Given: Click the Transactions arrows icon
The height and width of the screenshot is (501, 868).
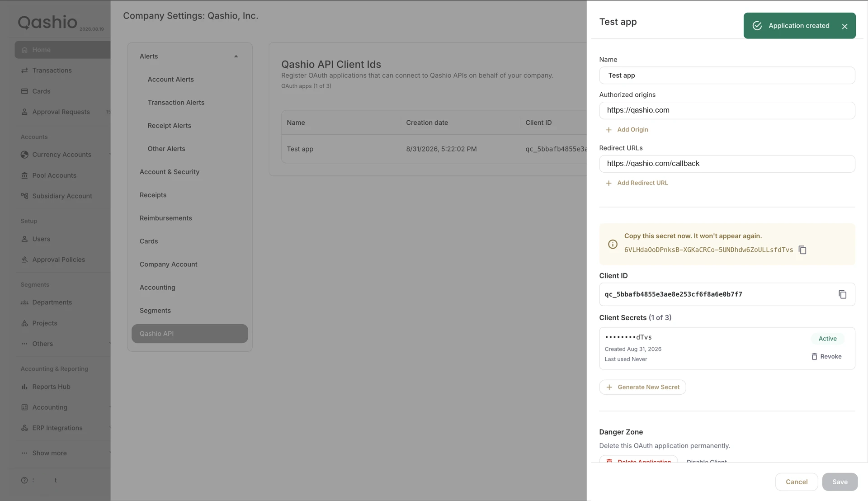Looking at the screenshot, I should tap(24, 71).
